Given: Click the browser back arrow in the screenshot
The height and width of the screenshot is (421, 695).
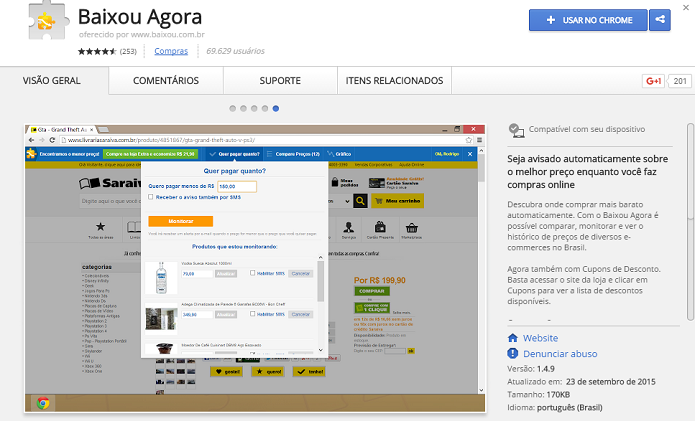Looking at the screenshot, I should click(x=31, y=140).
